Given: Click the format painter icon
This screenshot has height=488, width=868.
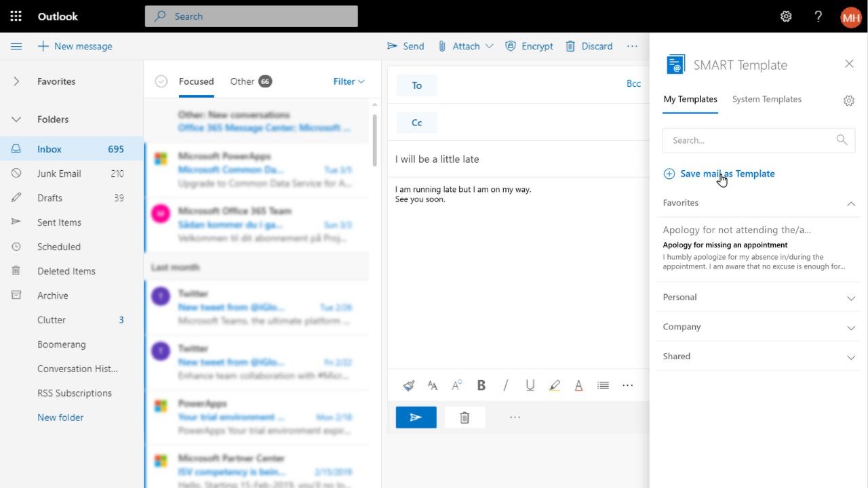Looking at the screenshot, I should click(x=409, y=386).
